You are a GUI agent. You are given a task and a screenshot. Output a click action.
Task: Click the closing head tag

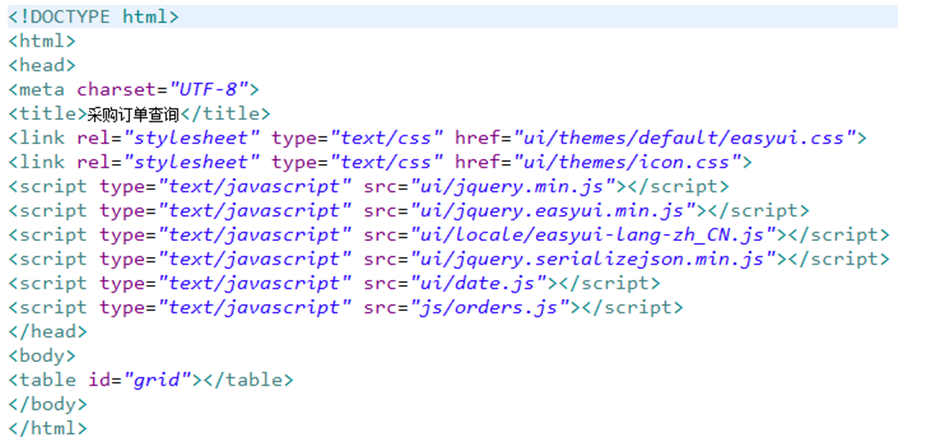click(48, 332)
